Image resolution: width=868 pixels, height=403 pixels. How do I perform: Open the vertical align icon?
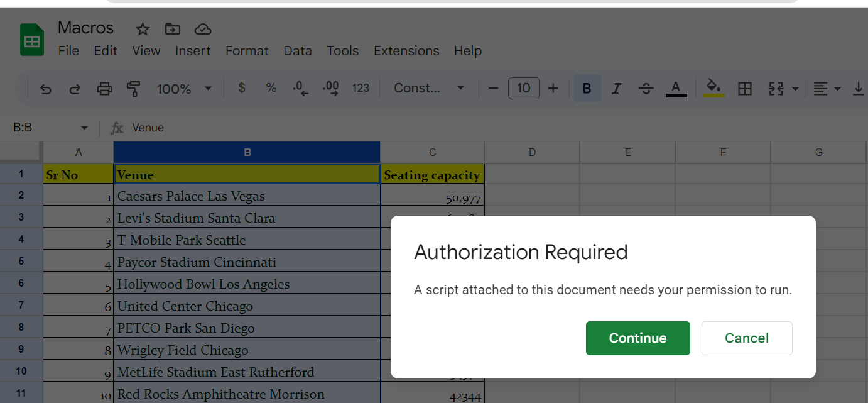pyautogui.click(x=859, y=89)
